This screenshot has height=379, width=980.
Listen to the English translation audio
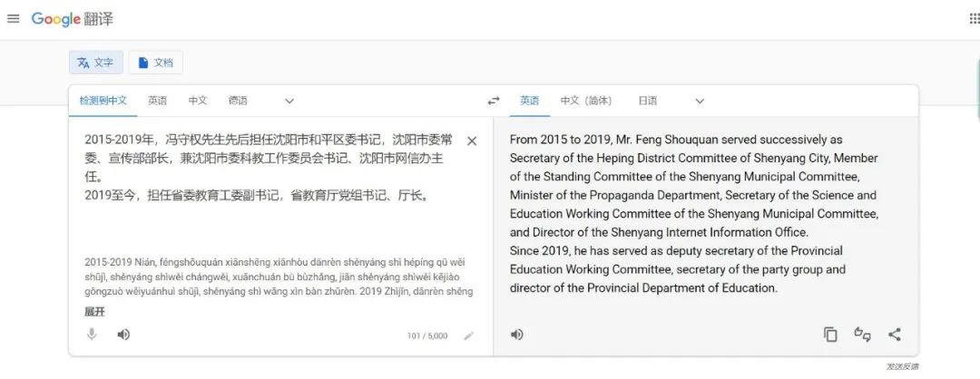coord(516,335)
